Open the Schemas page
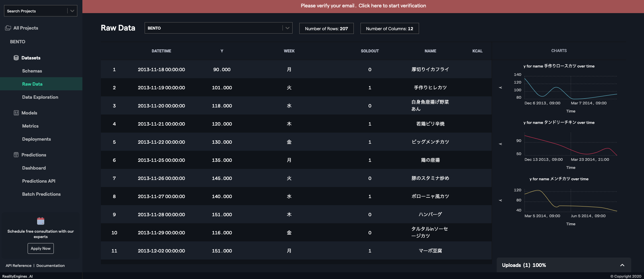Screen dimensions: 644x279 [32, 71]
